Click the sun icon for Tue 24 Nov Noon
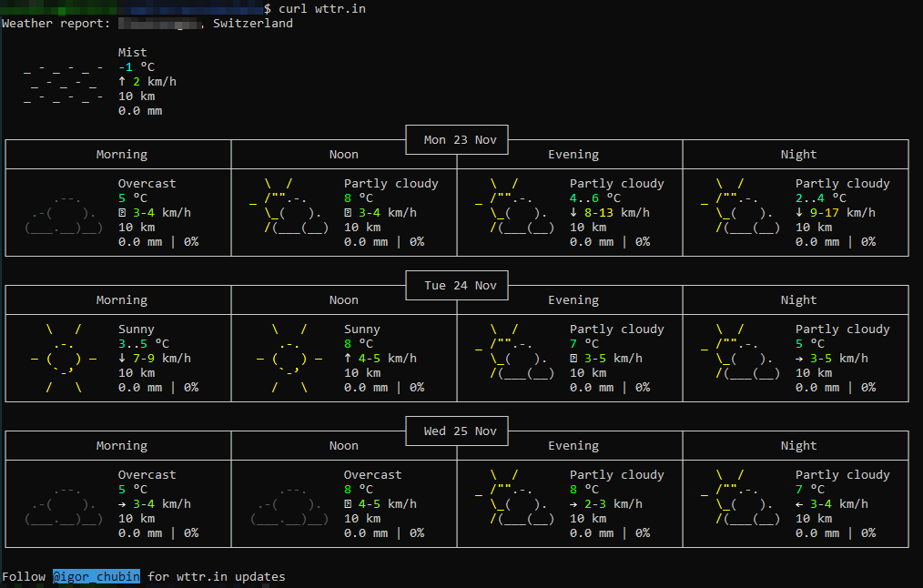This screenshot has height=588, width=923. 289,358
